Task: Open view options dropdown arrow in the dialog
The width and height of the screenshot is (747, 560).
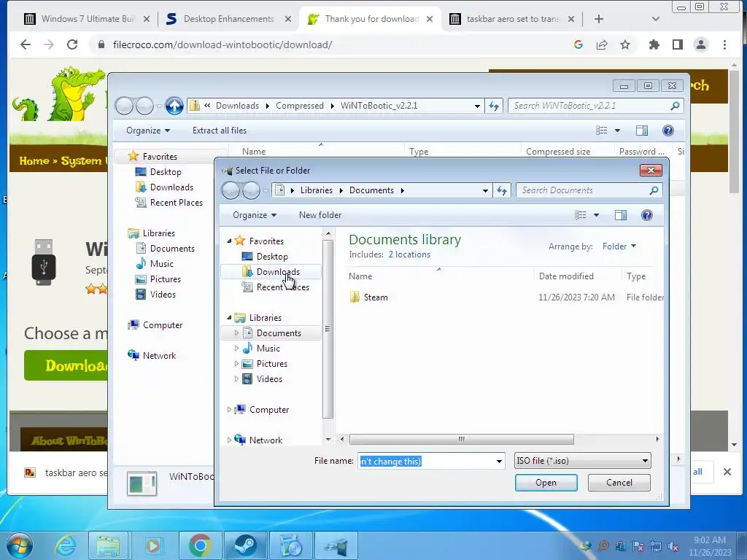Action: point(596,215)
